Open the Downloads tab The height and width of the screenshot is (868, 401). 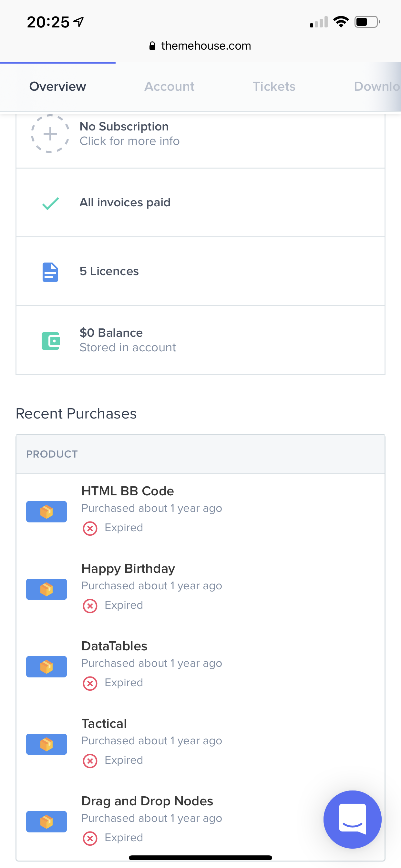(376, 87)
